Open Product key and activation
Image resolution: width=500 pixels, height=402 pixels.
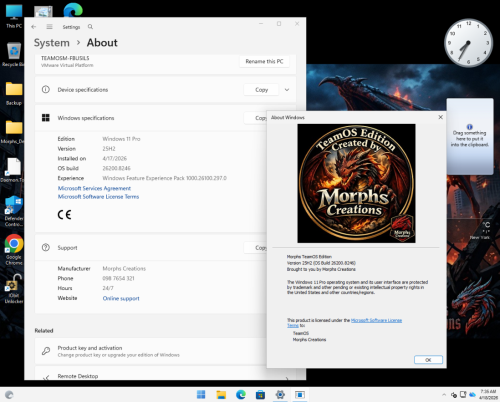click(x=150, y=351)
